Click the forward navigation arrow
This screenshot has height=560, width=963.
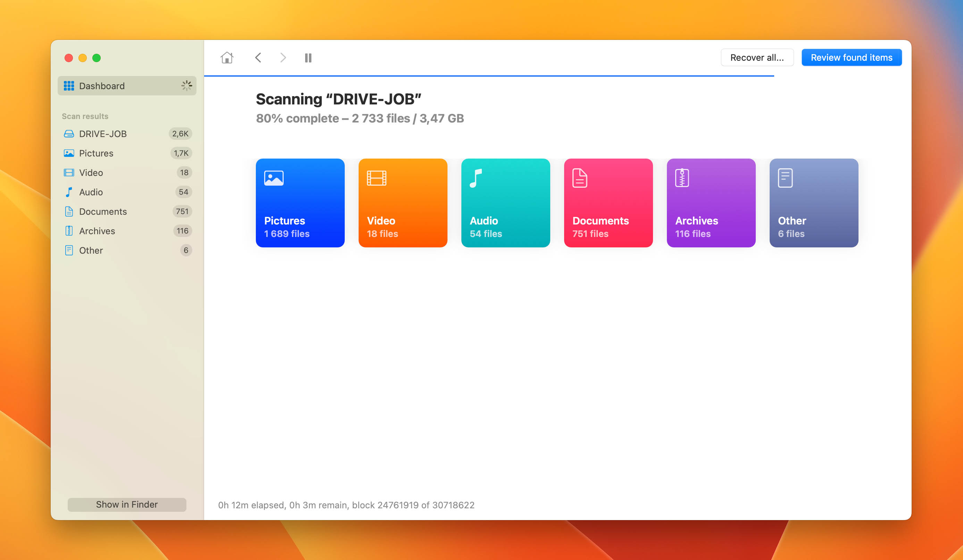[x=283, y=57]
